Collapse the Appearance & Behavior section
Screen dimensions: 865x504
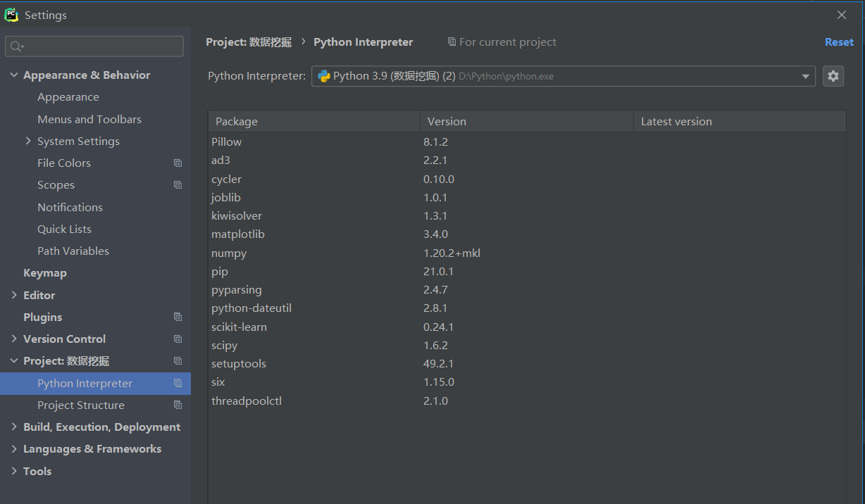coord(14,75)
